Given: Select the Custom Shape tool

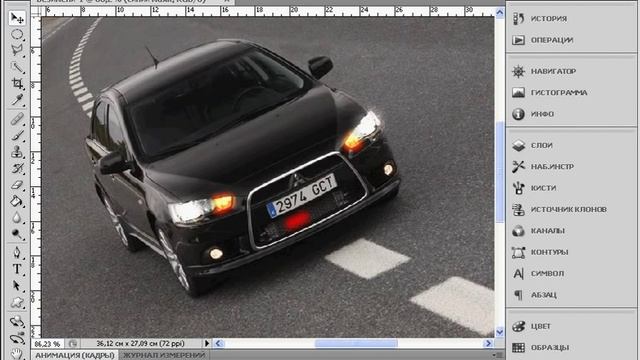Looking at the screenshot, I should pyautogui.click(x=17, y=302).
